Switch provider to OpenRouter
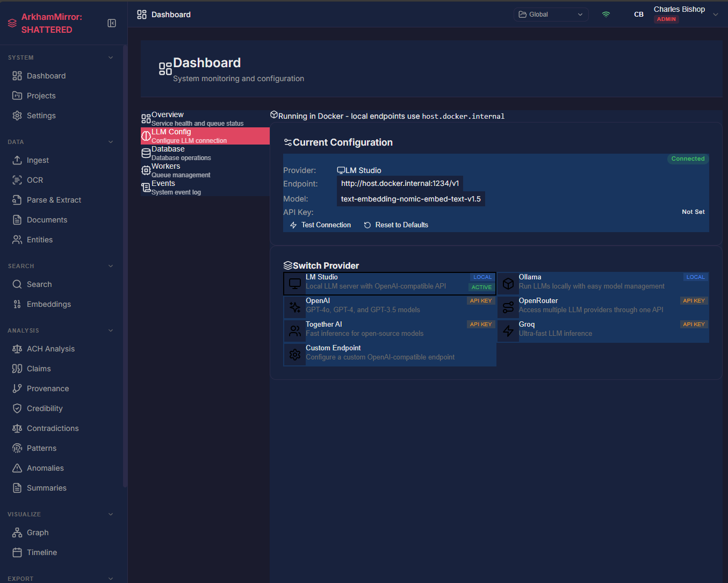 [603, 307]
